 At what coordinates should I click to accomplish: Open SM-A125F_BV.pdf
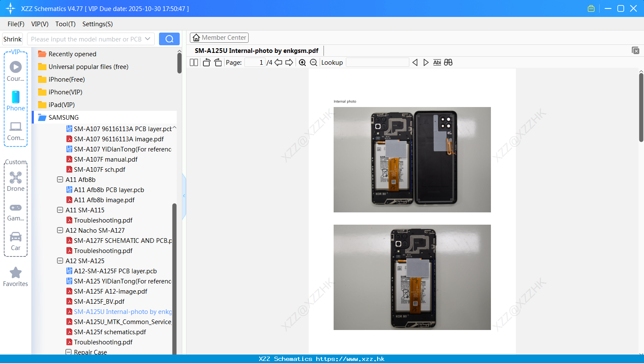click(99, 301)
